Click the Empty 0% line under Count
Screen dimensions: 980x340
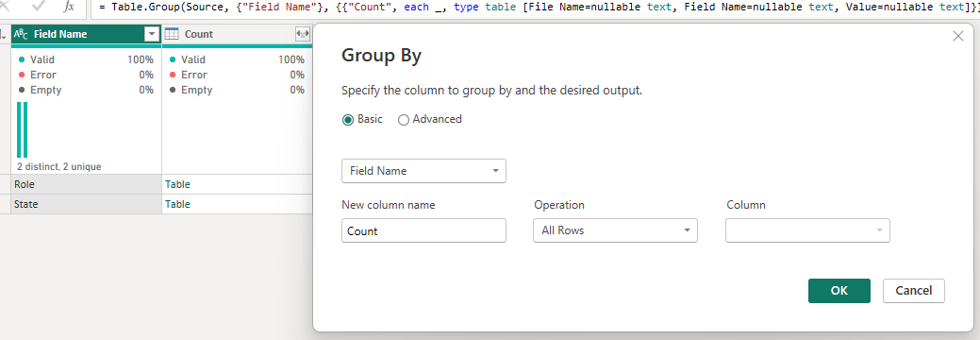coord(238,90)
